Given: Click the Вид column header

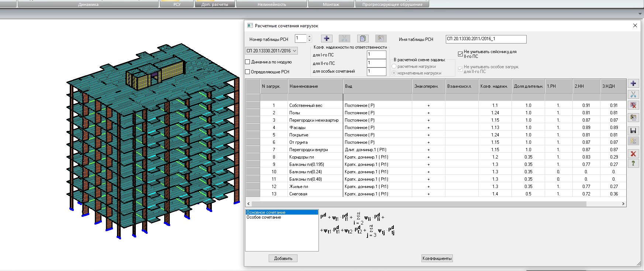Looking at the screenshot, I should point(378,86).
